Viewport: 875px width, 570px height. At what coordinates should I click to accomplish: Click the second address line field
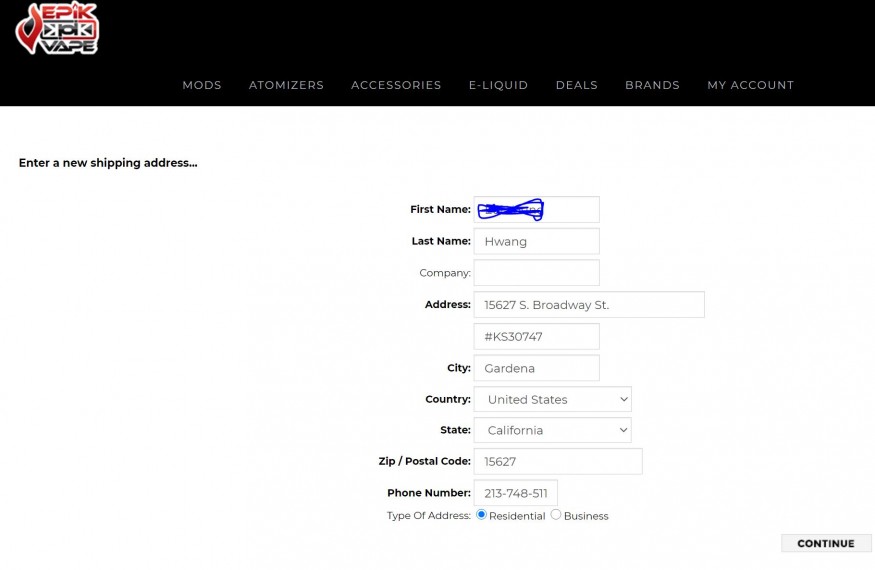tap(536, 337)
